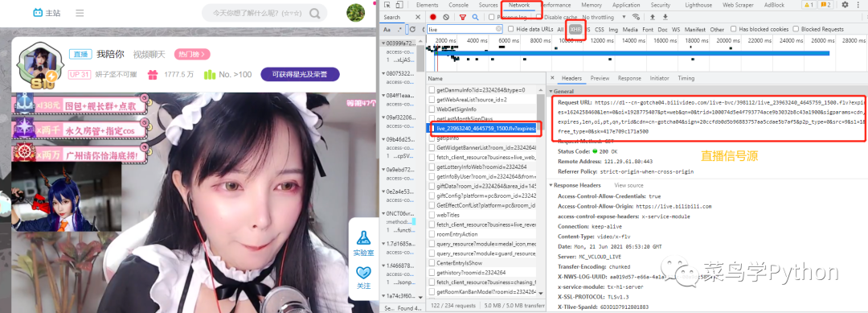Open the Lighthouse tab
This screenshot has width=868, height=313.
pos(698,5)
